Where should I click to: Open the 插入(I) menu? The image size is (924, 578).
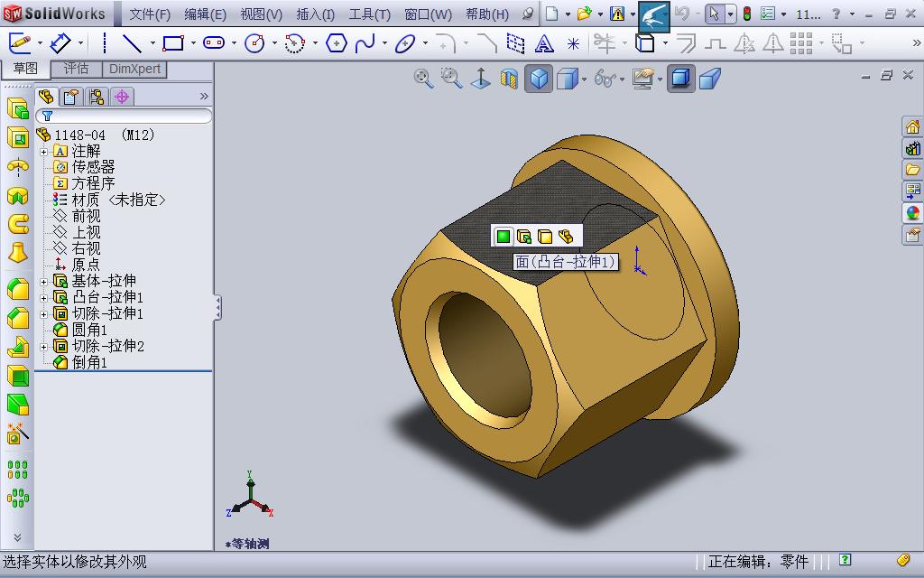click(x=315, y=14)
